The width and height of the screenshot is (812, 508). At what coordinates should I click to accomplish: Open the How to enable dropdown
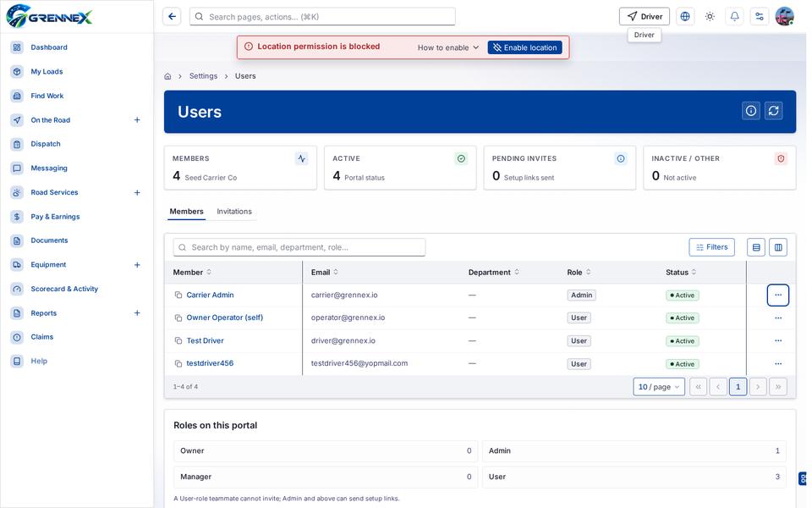coord(448,47)
